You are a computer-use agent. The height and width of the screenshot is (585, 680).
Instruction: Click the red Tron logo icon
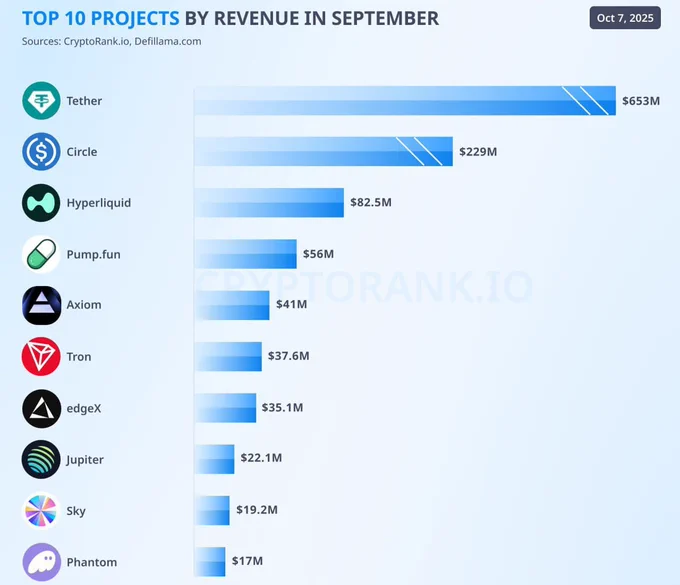(x=41, y=356)
